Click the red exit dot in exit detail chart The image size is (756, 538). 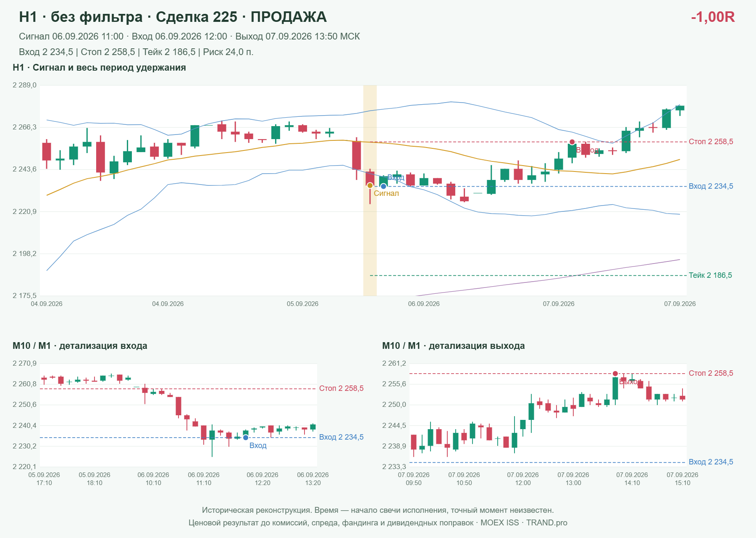[615, 374]
